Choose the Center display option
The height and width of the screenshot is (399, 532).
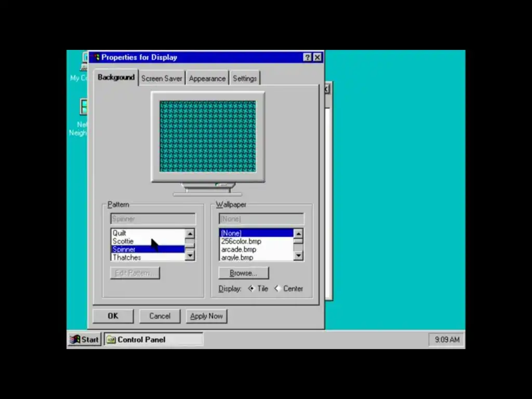click(289, 289)
